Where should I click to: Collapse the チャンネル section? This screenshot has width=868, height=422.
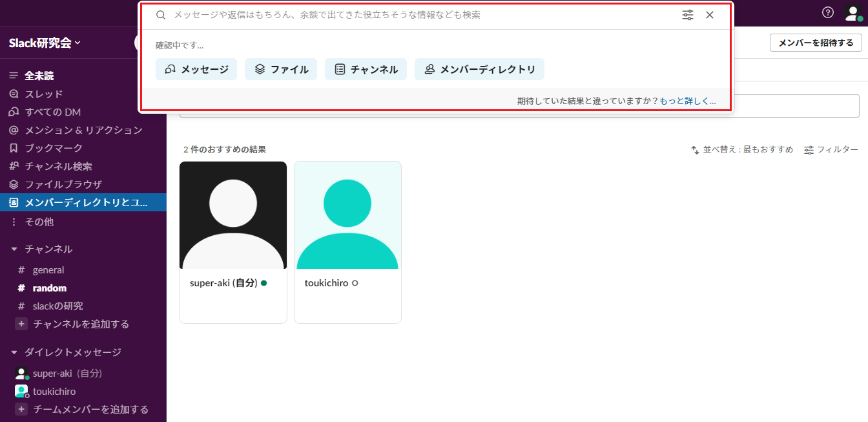pos(14,249)
